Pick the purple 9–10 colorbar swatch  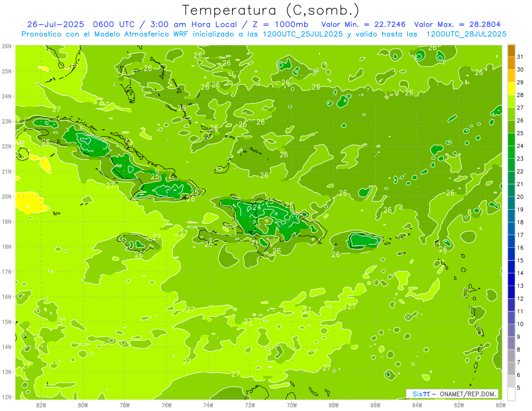511,330
